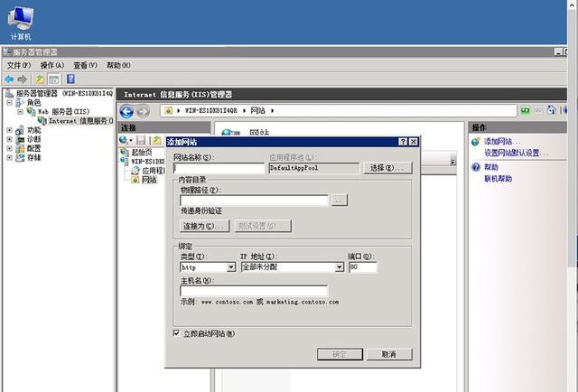Image resolution: width=578 pixels, height=392 pixels.
Task: Click the site name input field
Action: click(219, 168)
